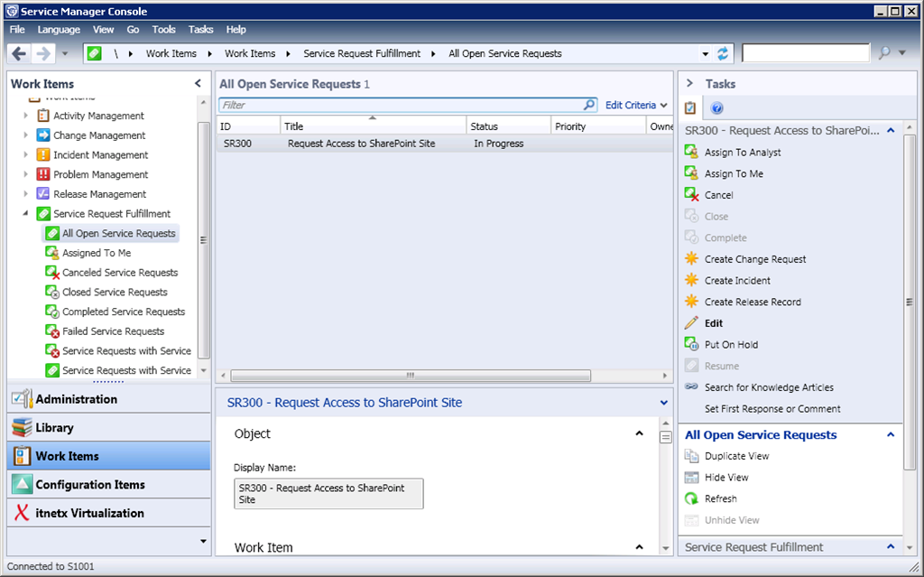This screenshot has width=924, height=577.
Task: Open the Tasks menu in menu bar
Action: [x=201, y=30]
